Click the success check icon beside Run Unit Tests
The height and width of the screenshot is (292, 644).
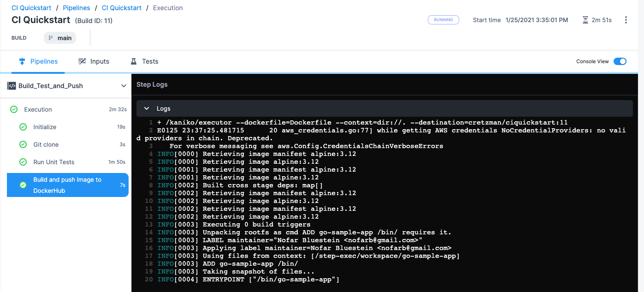[x=23, y=162]
